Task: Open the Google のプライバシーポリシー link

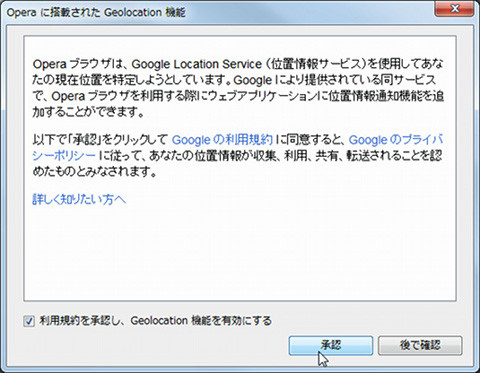Action: [396, 139]
